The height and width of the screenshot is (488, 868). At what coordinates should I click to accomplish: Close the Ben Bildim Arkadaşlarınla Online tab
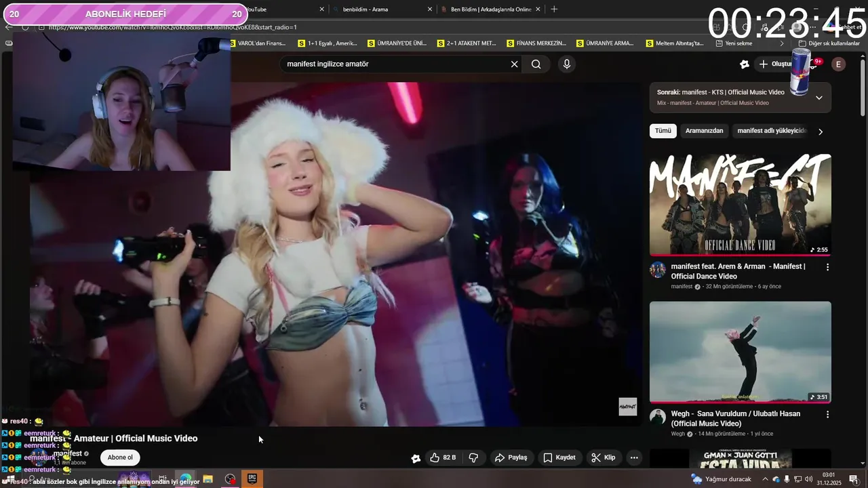[538, 9]
